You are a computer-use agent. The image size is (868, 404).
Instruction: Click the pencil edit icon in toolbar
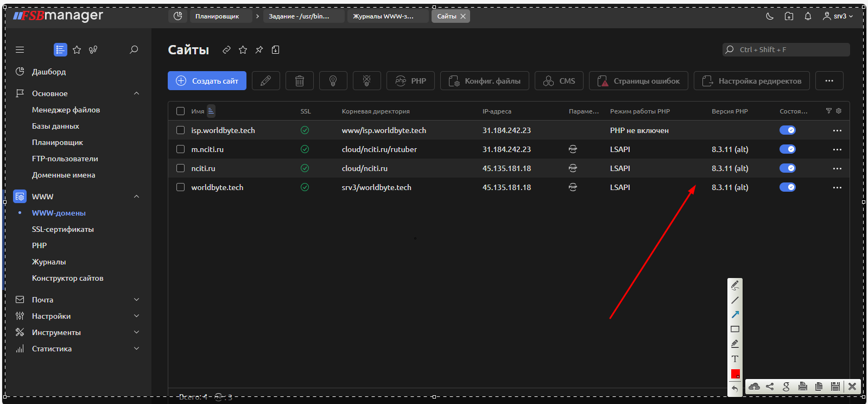pyautogui.click(x=265, y=81)
